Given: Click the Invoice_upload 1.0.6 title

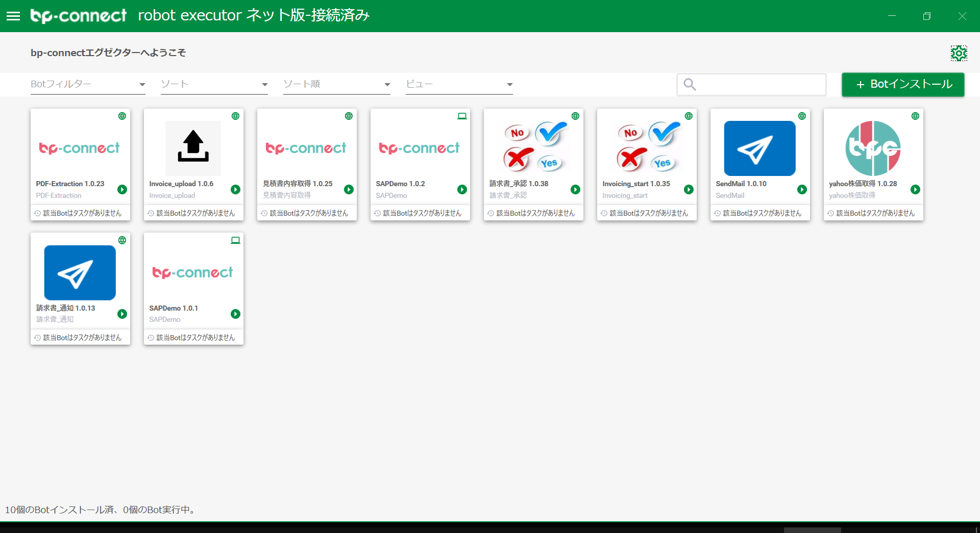Looking at the screenshot, I should tap(181, 184).
